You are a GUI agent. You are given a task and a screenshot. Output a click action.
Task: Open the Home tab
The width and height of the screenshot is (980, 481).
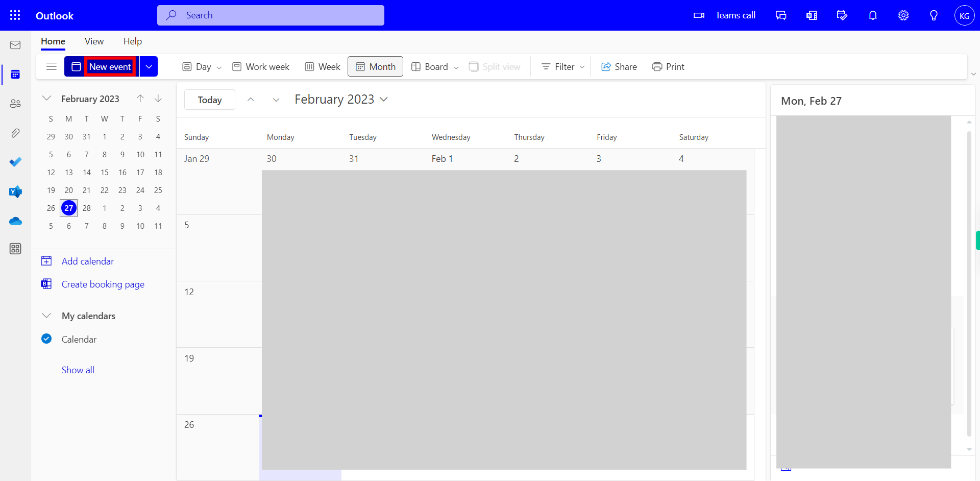pos(53,41)
